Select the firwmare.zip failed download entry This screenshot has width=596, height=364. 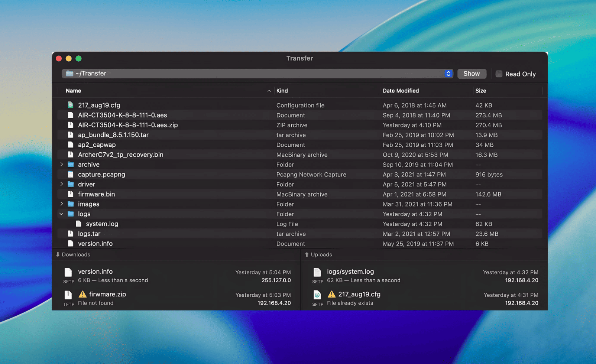click(176, 298)
